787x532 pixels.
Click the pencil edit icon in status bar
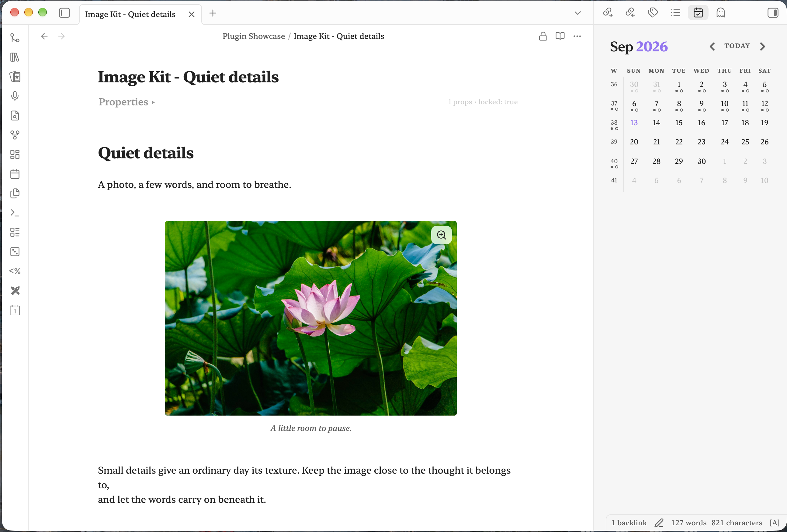pos(659,523)
